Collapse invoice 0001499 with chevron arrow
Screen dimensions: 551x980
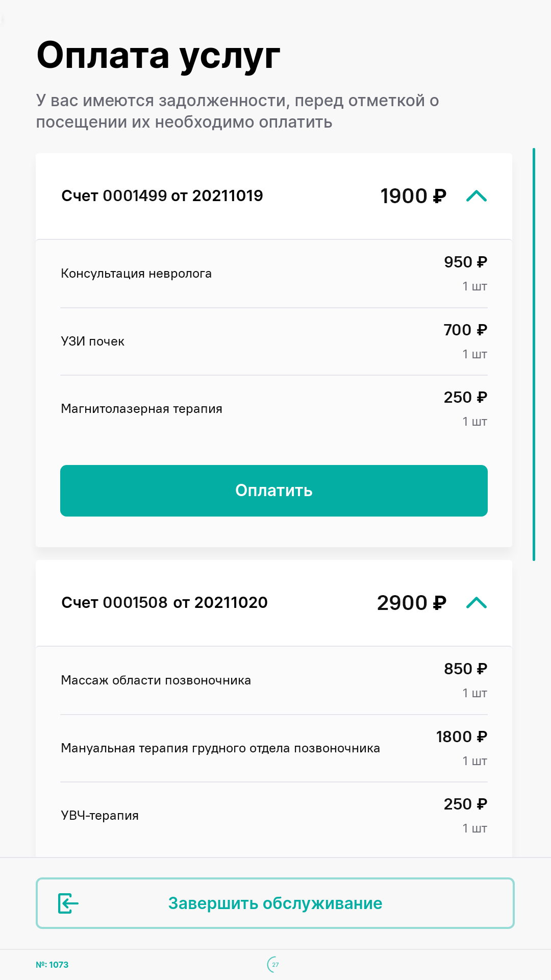pos(477,196)
